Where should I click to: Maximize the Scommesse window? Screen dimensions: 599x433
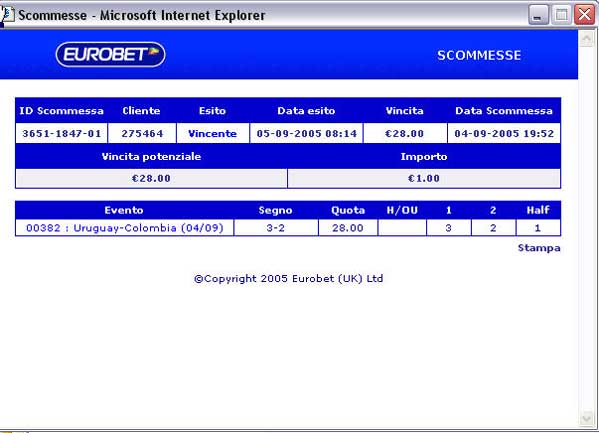pyautogui.click(x=562, y=15)
